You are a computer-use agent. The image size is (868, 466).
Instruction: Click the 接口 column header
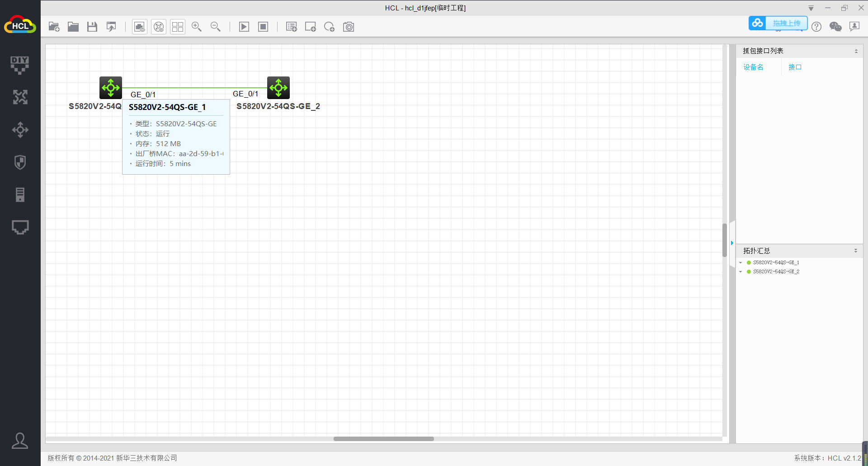tap(795, 67)
